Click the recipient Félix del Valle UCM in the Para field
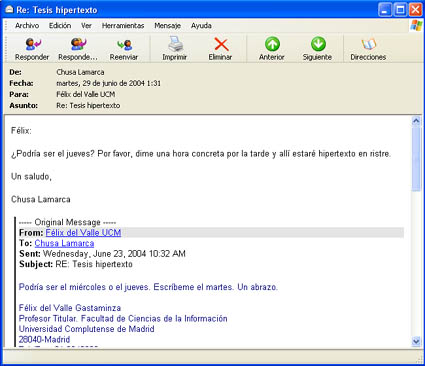This screenshot has width=425, height=366. coord(86,94)
